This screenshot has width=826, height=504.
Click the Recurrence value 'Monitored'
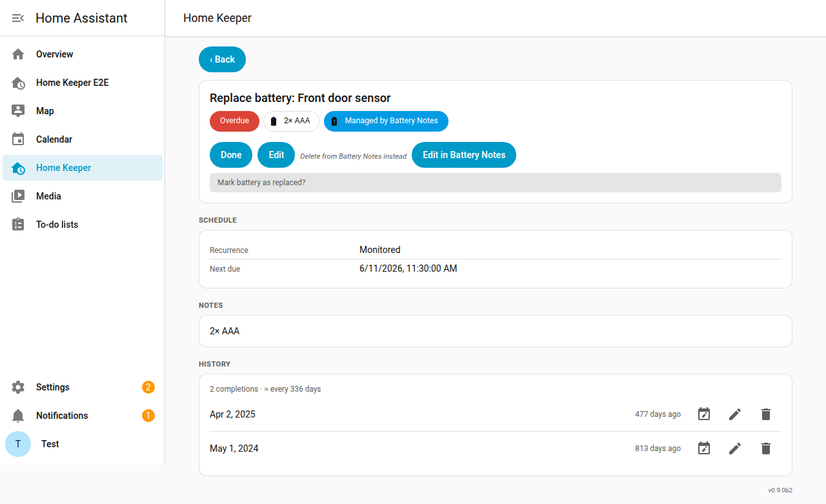[x=380, y=250]
